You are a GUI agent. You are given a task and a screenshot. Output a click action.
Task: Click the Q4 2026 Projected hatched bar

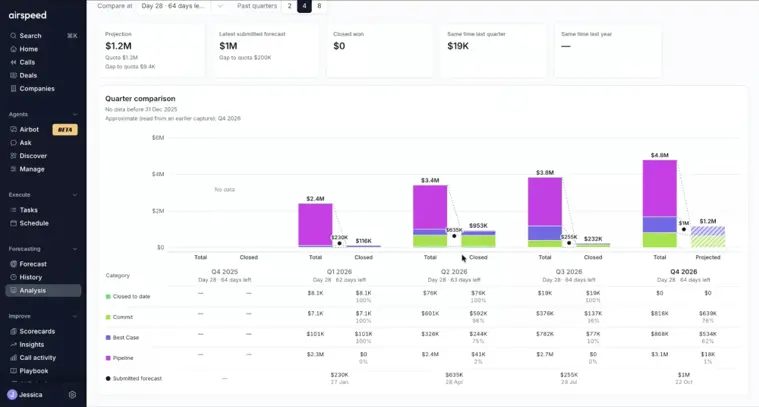[708, 237]
